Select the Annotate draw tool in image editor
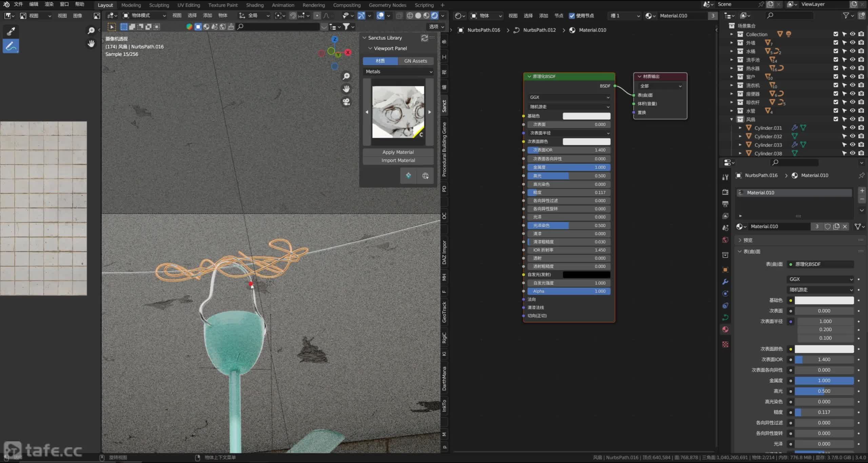The image size is (868, 463). [11, 46]
